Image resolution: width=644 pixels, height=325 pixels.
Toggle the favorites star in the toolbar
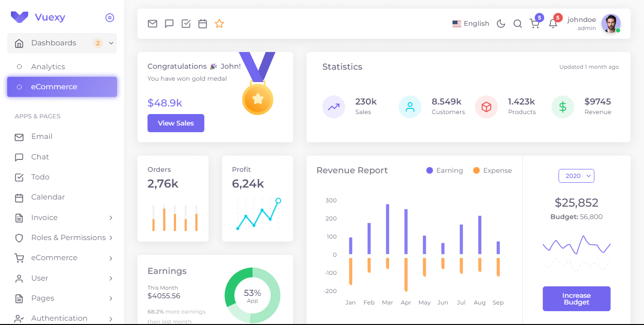[x=219, y=23]
